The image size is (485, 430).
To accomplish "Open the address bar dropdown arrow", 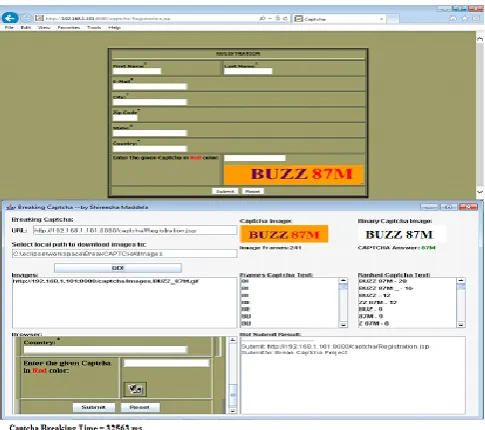I will point(270,18).
